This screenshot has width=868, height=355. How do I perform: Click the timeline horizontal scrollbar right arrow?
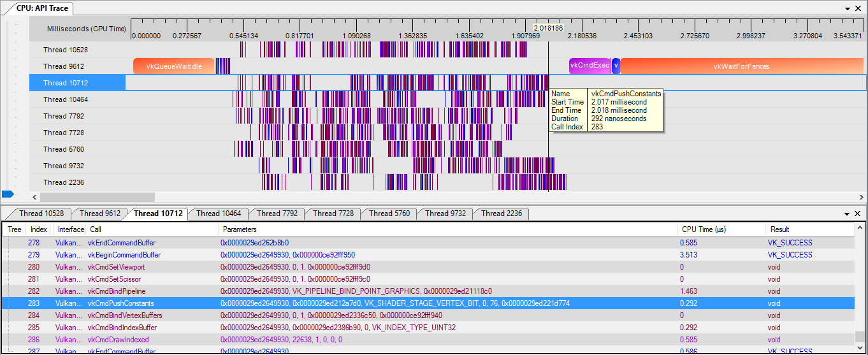pos(860,198)
